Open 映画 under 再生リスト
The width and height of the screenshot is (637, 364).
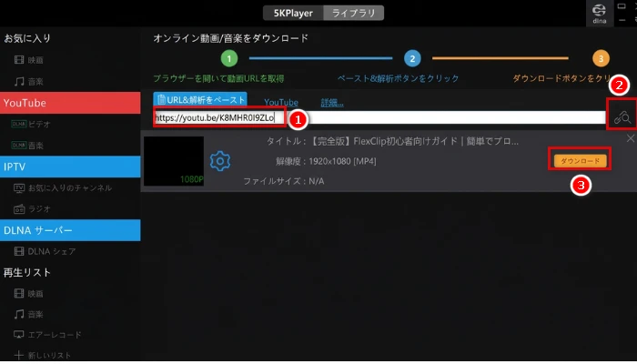click(35, 293)
